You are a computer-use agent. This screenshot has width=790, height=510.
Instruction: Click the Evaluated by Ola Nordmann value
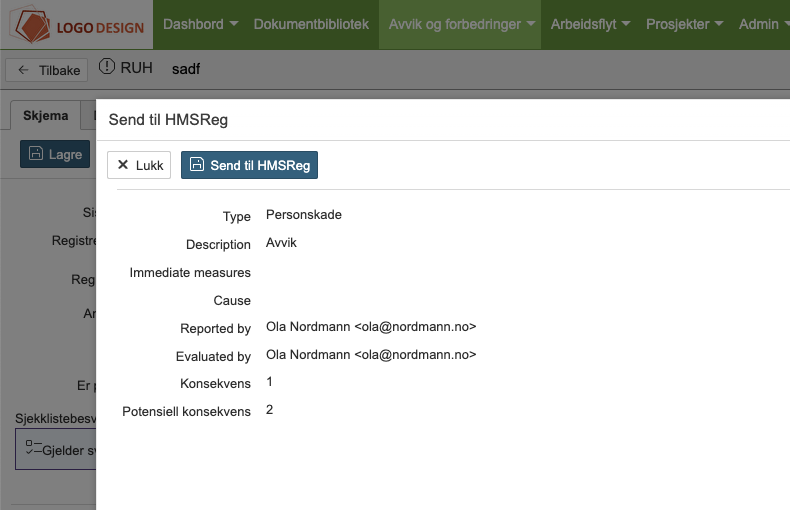tap(370, 355)
